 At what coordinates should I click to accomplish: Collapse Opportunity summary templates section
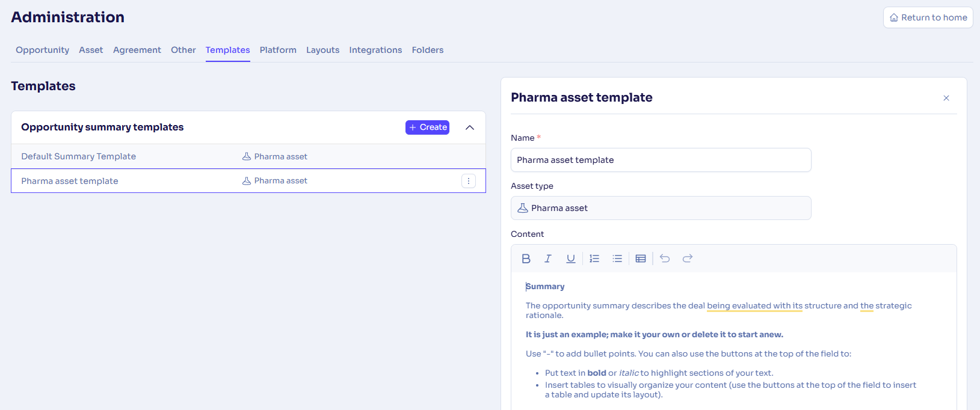click(470, 127)
